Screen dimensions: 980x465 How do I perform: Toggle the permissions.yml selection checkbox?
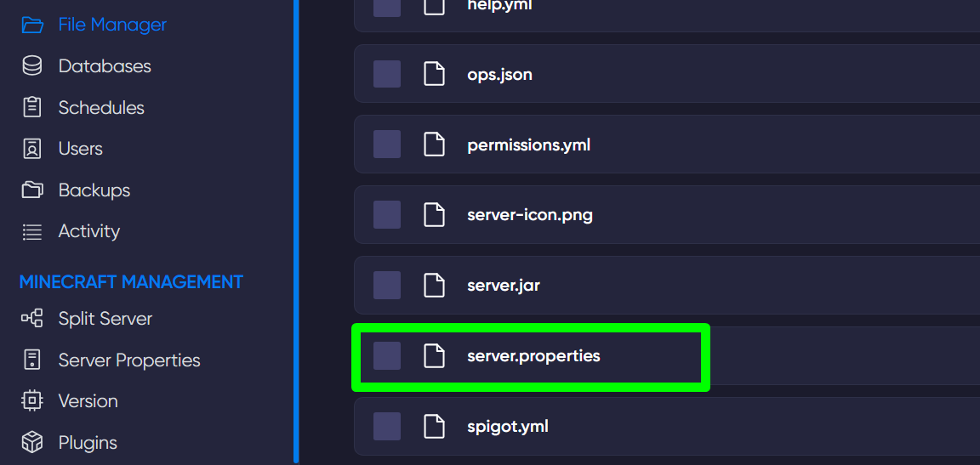[387, 145]
